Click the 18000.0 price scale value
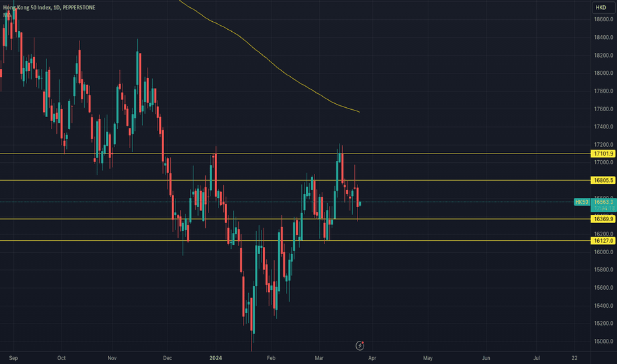The width and height of the screenshot is (617, 364). tap(604, 73)
